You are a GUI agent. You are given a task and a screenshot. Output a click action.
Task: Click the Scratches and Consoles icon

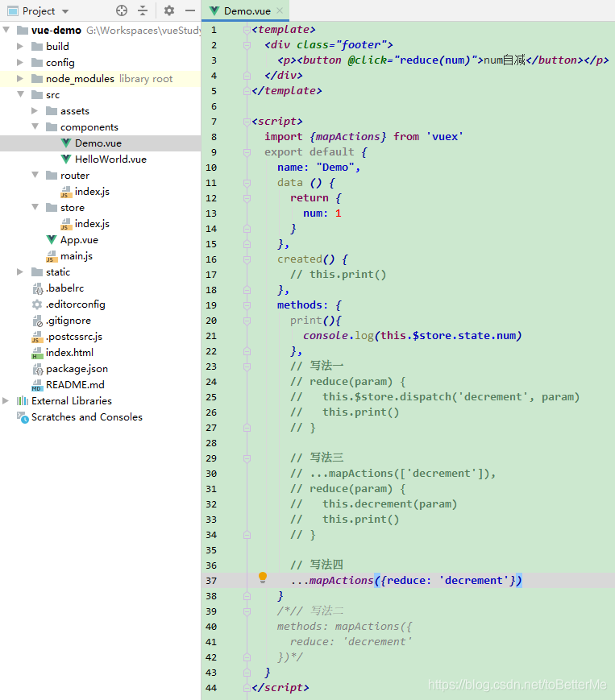click(23, 417)
